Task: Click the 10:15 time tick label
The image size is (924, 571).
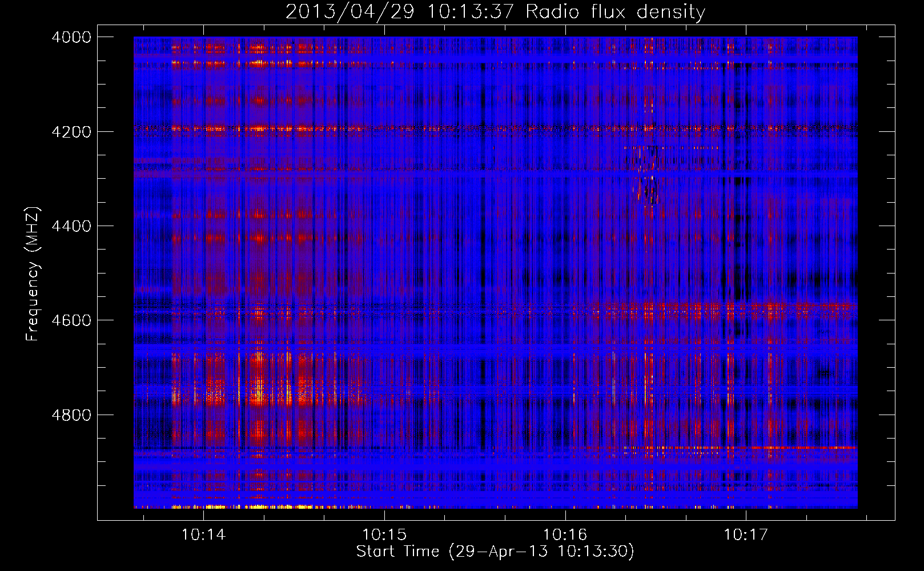Action: [x=384, y=535]
